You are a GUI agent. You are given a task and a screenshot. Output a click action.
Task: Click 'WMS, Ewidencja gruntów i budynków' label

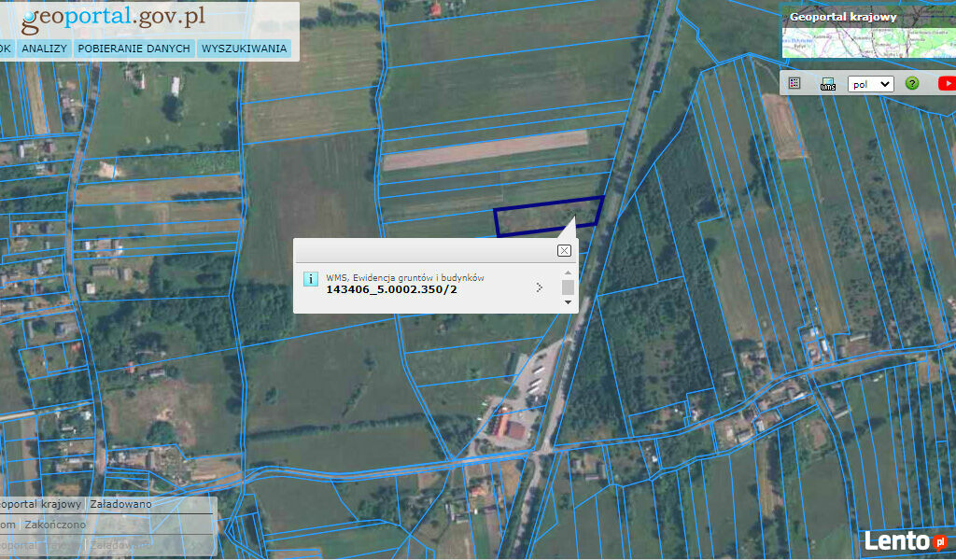point(405,278)
